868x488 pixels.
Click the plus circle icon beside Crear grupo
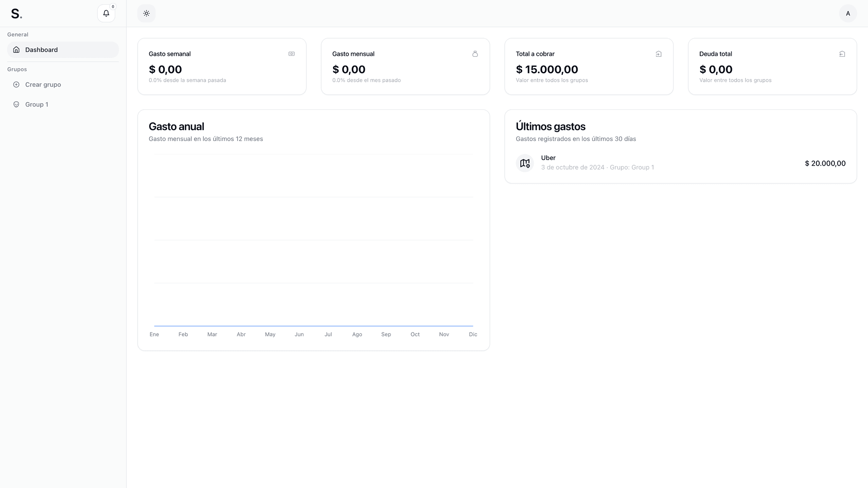[x=16, y=84]
